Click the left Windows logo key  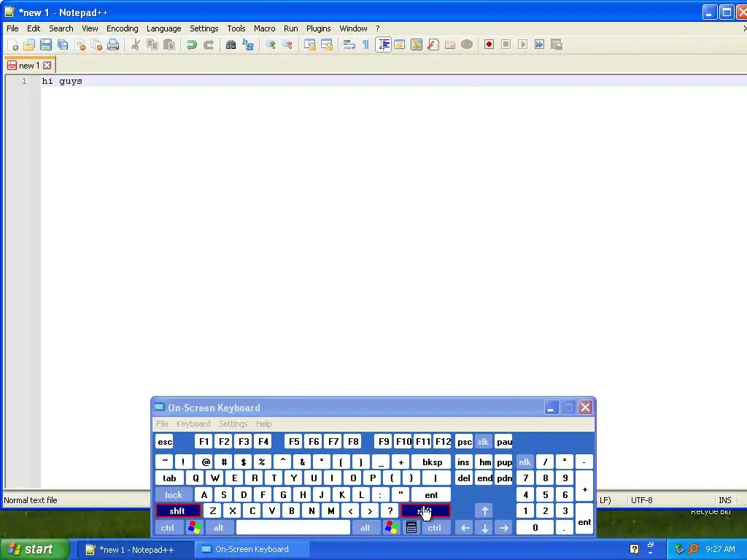coord(194,528)
